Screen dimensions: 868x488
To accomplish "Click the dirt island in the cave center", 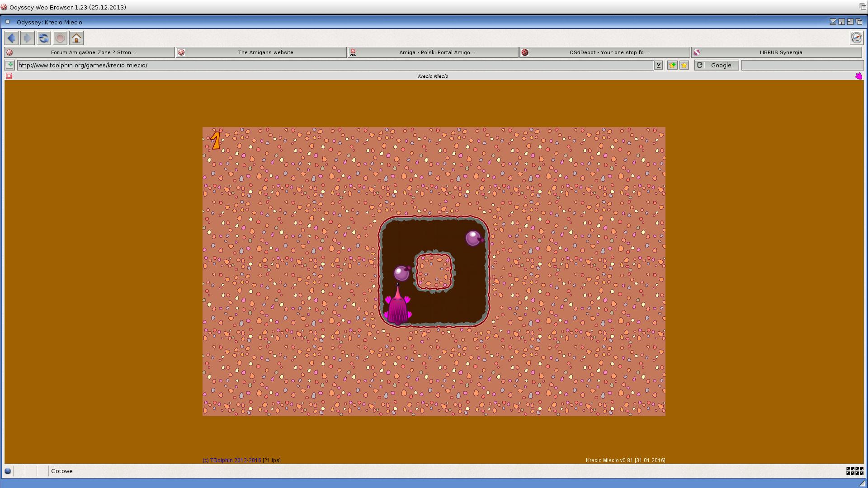I will (434, 272).
